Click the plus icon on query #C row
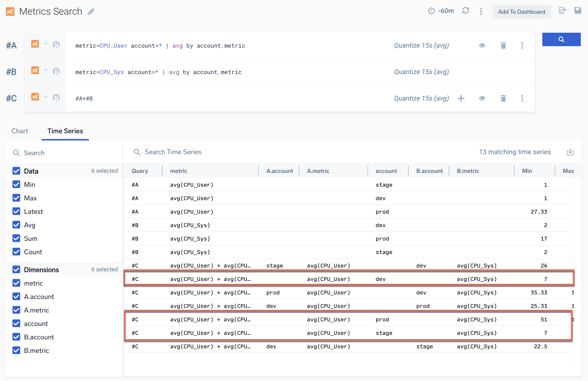The image size is (588, 381). click(x=461, y=98)
